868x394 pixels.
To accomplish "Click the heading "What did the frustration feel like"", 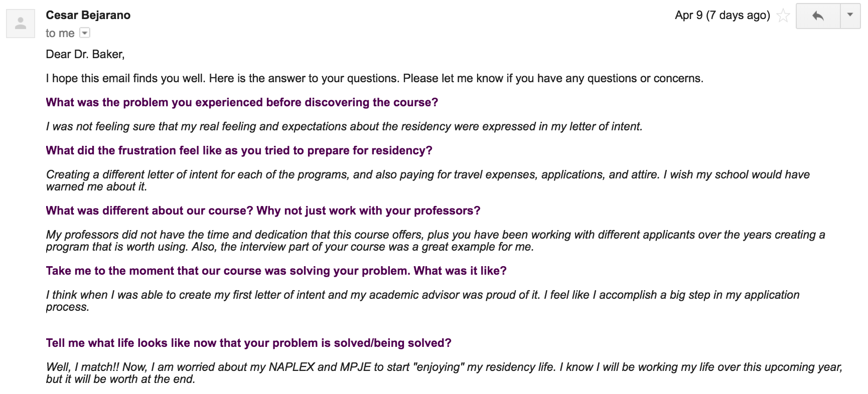I will [x=239, y=150].
